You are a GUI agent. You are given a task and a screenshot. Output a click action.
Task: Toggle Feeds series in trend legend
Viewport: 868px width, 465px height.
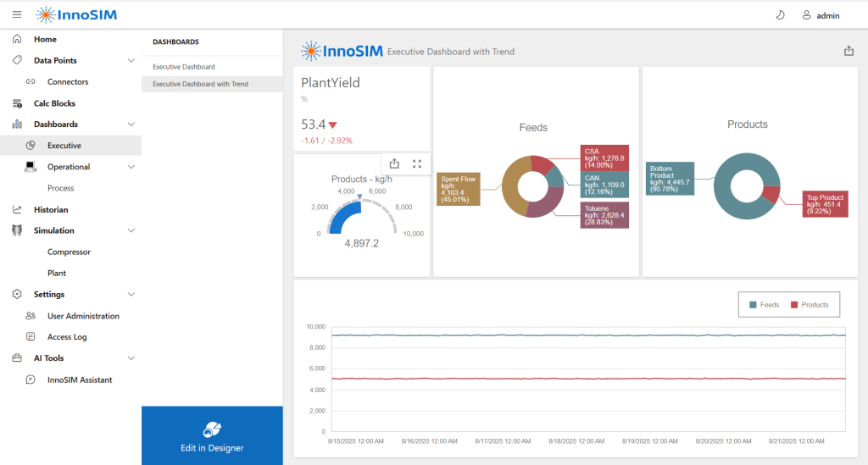pyautogui.click(x=764, y=305)
